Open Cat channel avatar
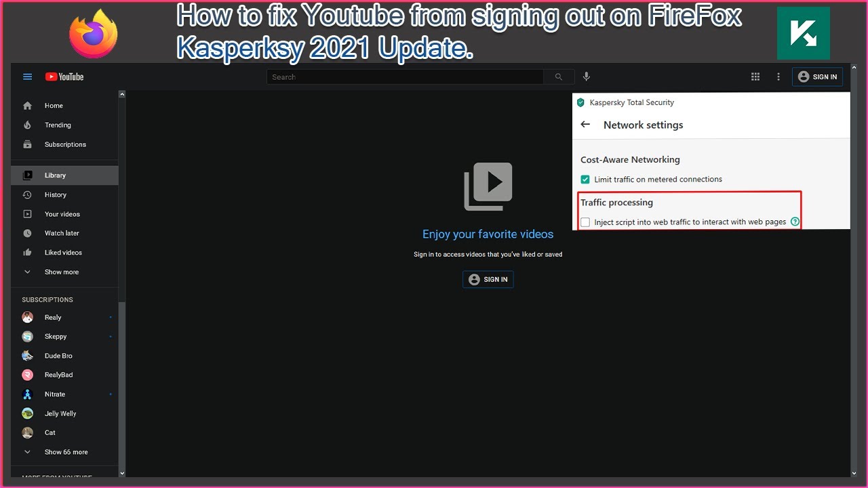Screen dimensions: 868x488 point(27,432)
